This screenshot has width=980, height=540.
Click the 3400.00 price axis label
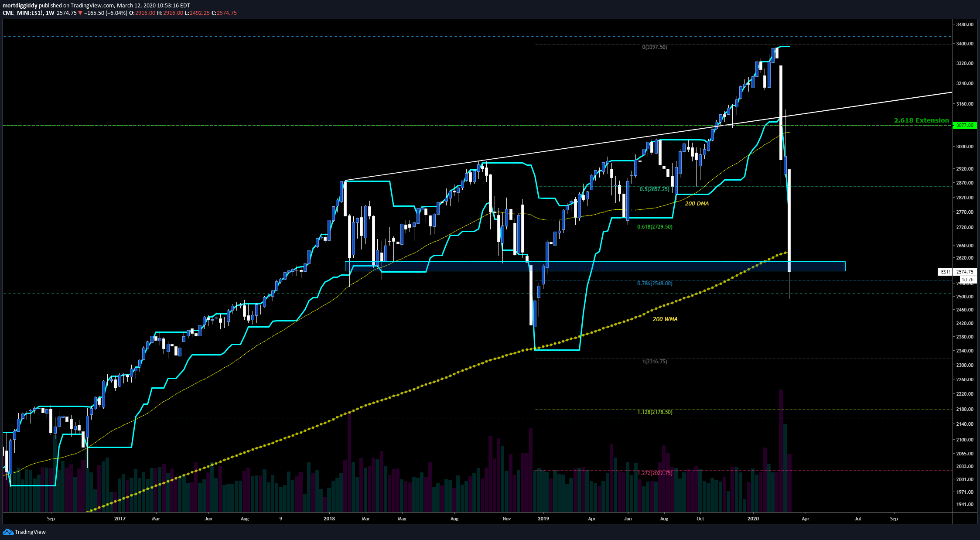tap(965, 44)
